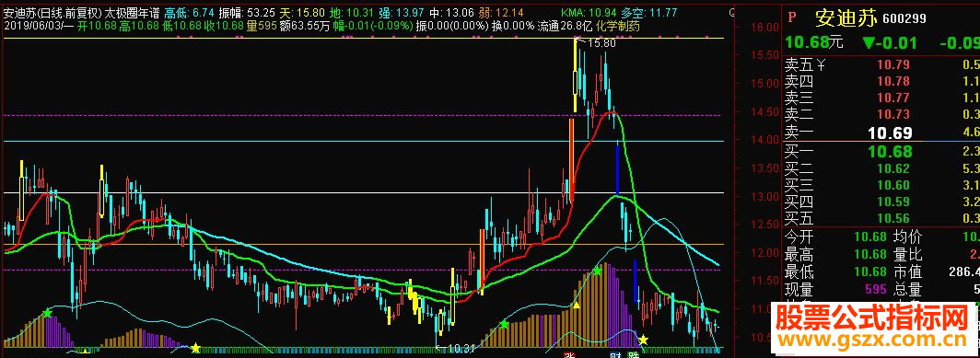Select the 卖五 row priced 10.79
The image size is (980, 358).
click(x=881, y=64)
